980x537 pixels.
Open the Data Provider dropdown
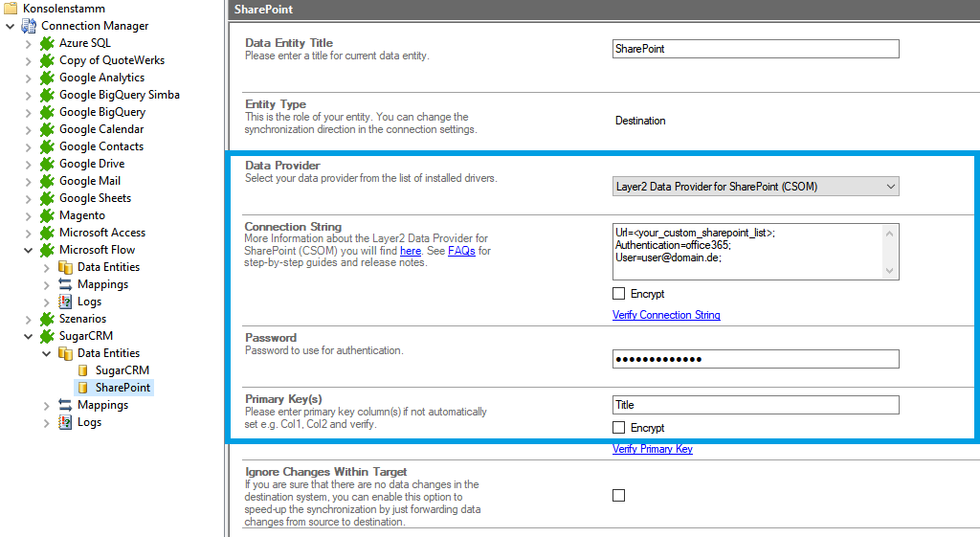tap(755, 187)
